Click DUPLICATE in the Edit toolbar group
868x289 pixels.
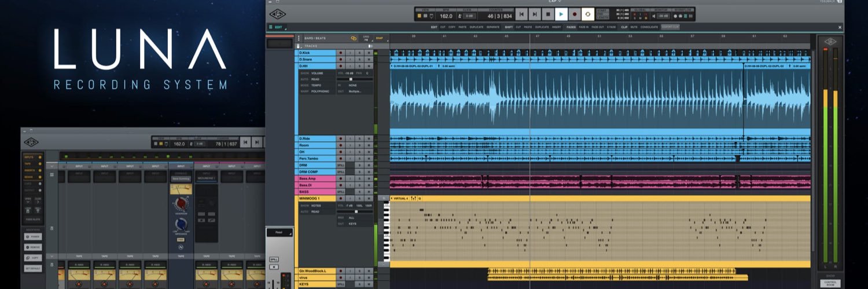pyautogui.click(x=477, y=27)
